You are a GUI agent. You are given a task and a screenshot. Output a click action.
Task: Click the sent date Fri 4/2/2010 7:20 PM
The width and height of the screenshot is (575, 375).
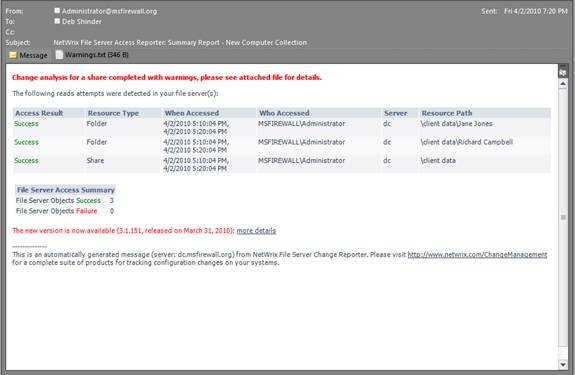pos(535,11)
